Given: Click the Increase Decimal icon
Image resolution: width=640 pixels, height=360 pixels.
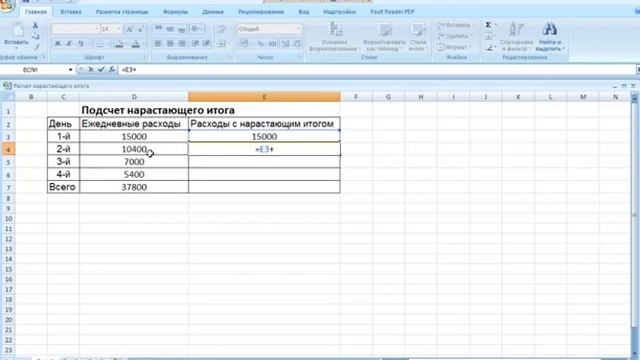Looking at the screenshot, I should coord(286,43).
